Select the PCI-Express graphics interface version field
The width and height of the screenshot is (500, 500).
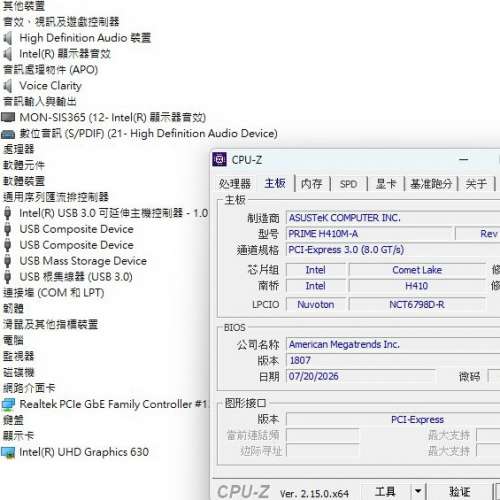coord(393,420)
